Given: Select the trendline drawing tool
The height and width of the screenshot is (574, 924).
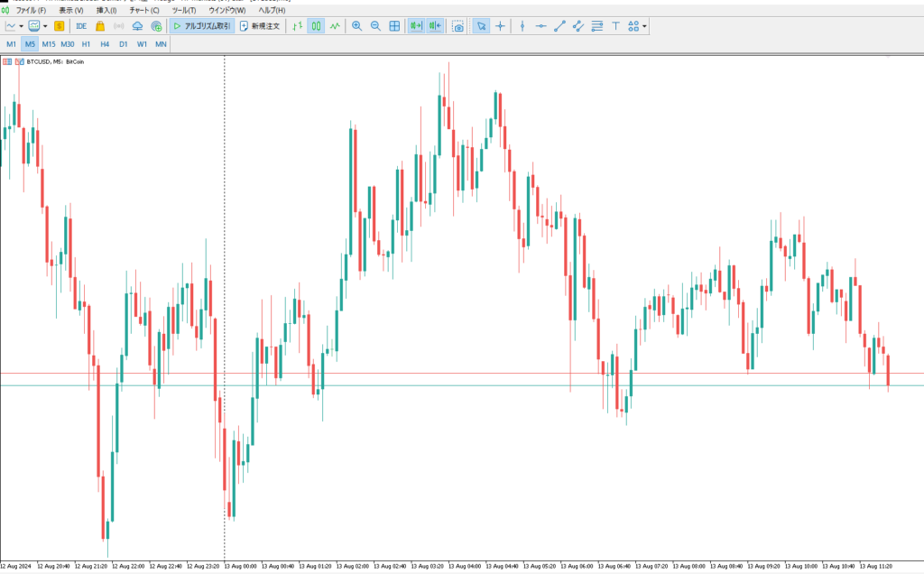Looking at the screenshot, I should [559, 26].
